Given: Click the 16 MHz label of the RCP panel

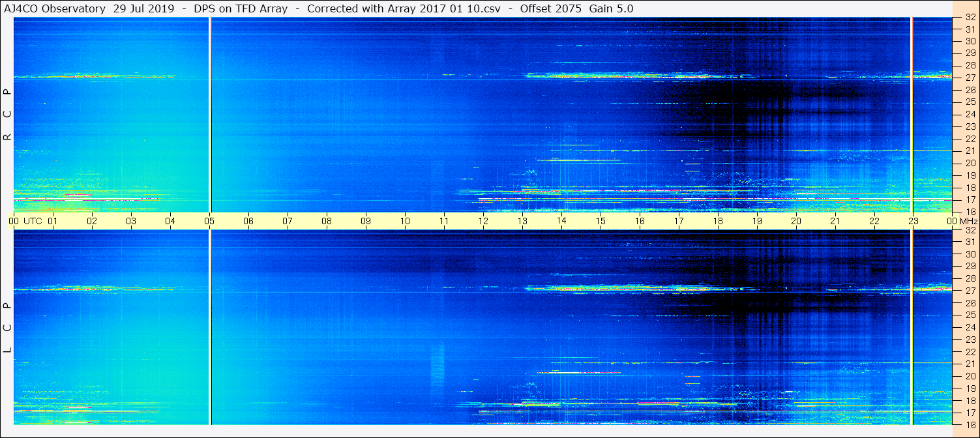Looking at the screenshot, I should pos(970,211).
